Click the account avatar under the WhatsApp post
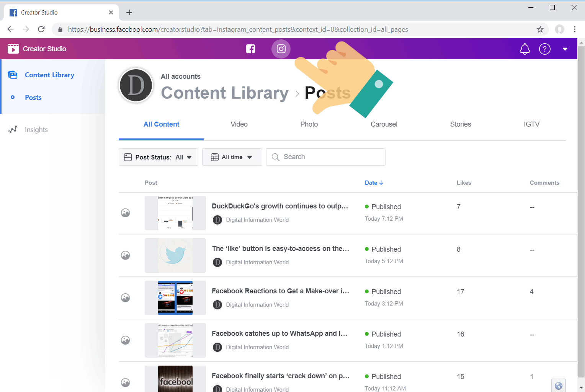 coord(217,347)
